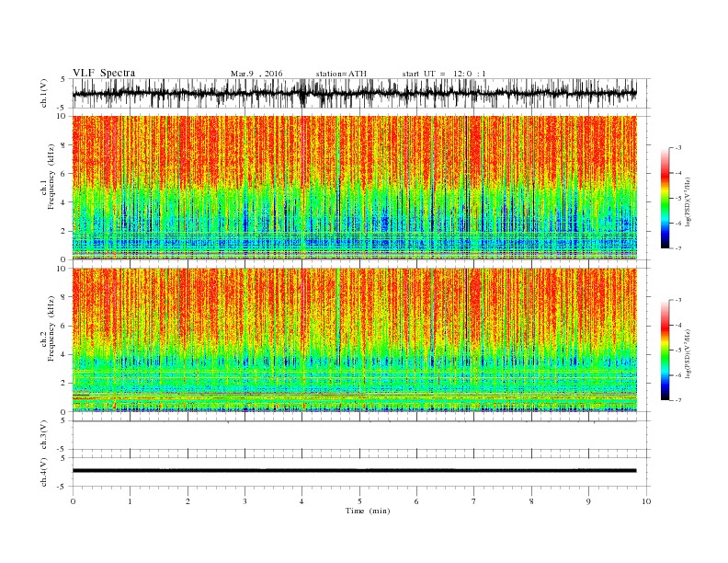728x563 pixels.
Task: Click the "8" kHz tick on ch.1 frequency axis
Action: click(63, 145)
